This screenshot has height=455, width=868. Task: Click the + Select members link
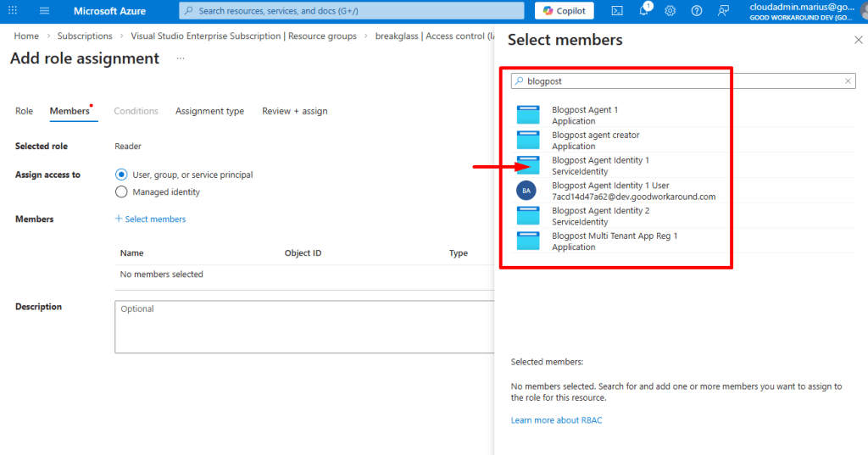point(150,219)
